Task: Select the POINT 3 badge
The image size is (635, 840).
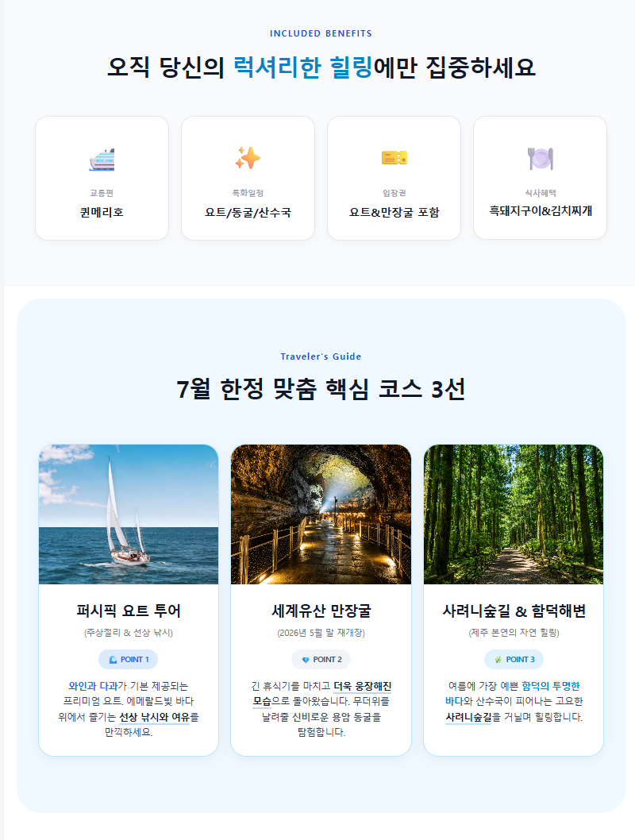Action: point(514,660)
